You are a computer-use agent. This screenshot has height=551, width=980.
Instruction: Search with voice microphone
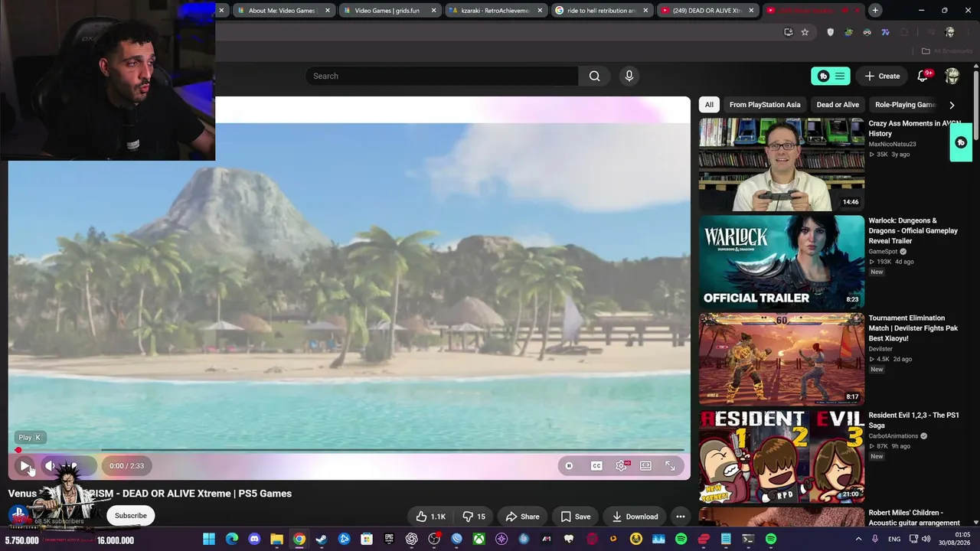pyautogui.click(x=629, y=76)
